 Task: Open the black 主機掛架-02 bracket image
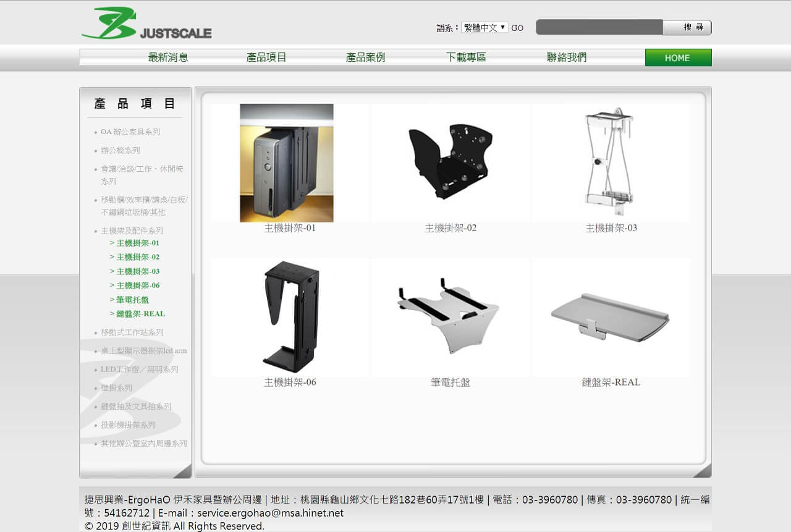(x=449, y=161)
